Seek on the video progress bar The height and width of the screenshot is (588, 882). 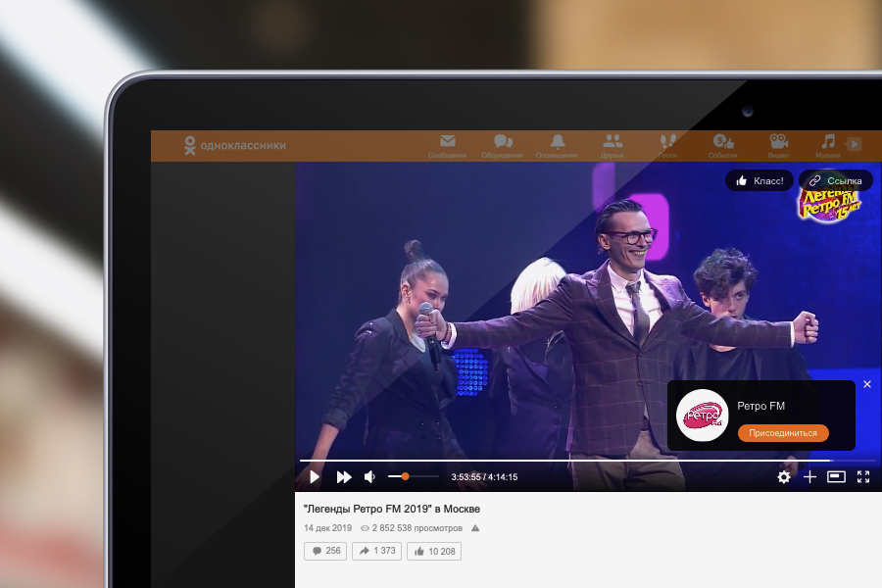588,461
